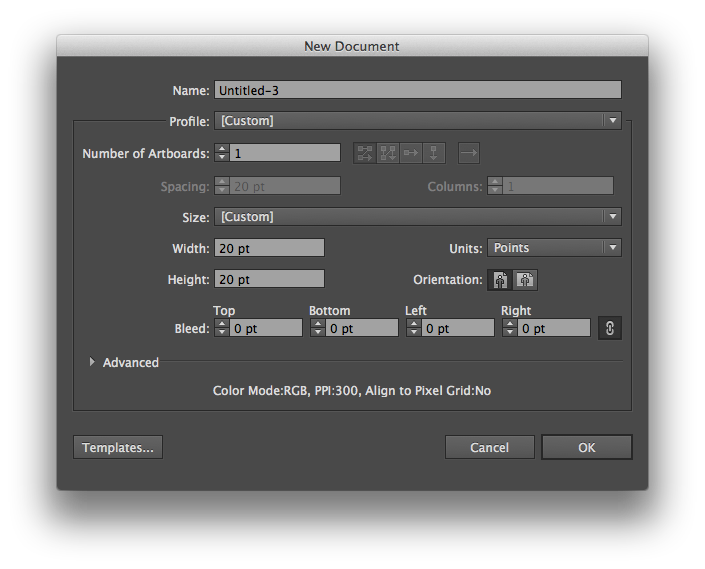Image resolution: width=705 pixels, height=569 pixels.
Task: Click the Templates... button
Action: 118,447
